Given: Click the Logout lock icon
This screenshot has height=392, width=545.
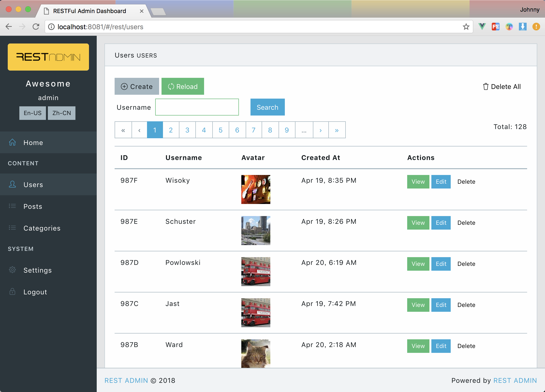Looking at the screenshot, I should pyautogui.click(x=12, y=292).
